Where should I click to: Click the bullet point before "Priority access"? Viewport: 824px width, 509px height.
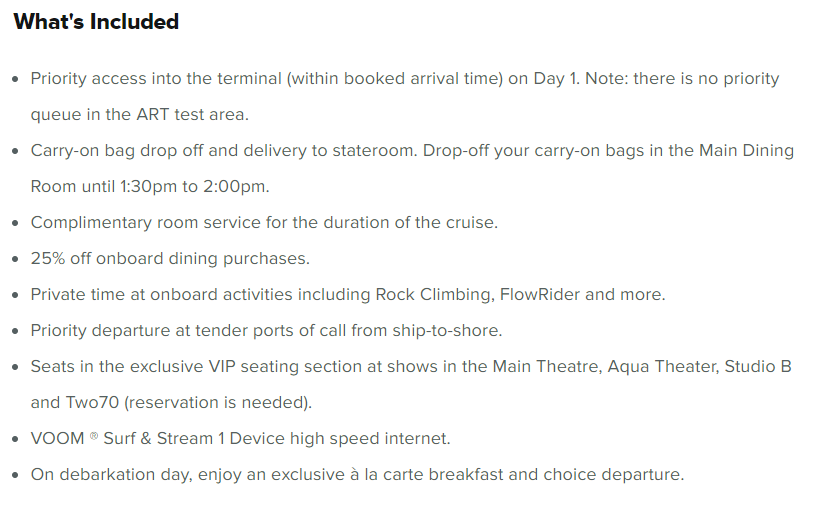(x=15, y=79)
